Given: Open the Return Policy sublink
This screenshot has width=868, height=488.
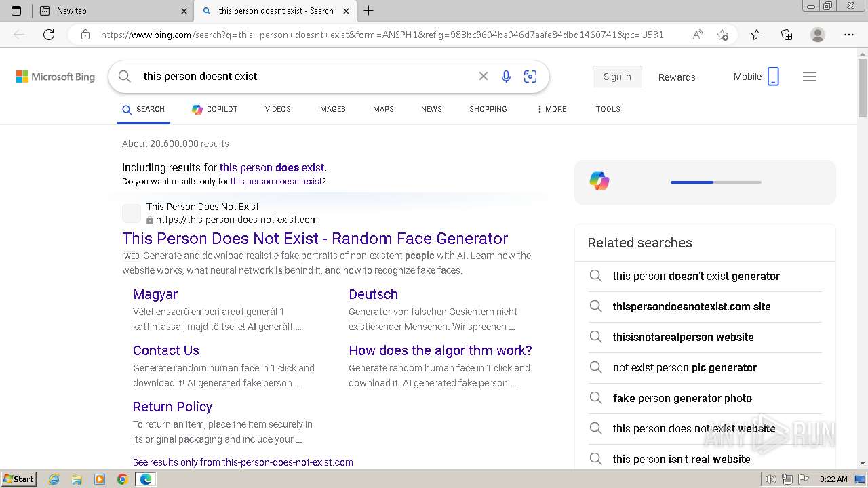Looking at the screenshot, I should 172,407.
